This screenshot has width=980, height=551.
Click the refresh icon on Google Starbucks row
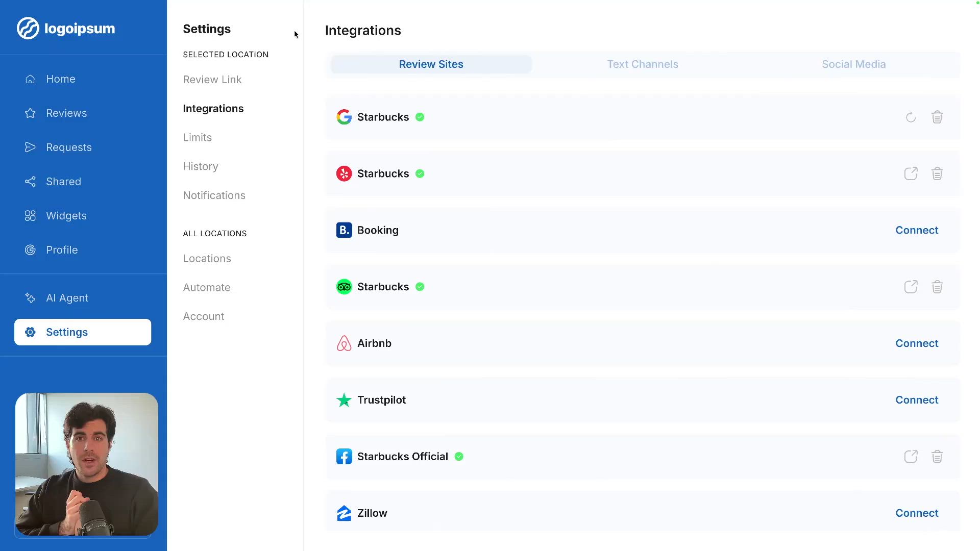[911, 117]
